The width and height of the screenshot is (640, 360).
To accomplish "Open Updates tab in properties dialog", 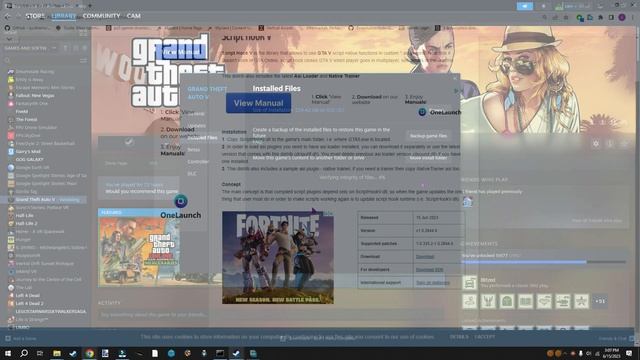I will [197, 126].
